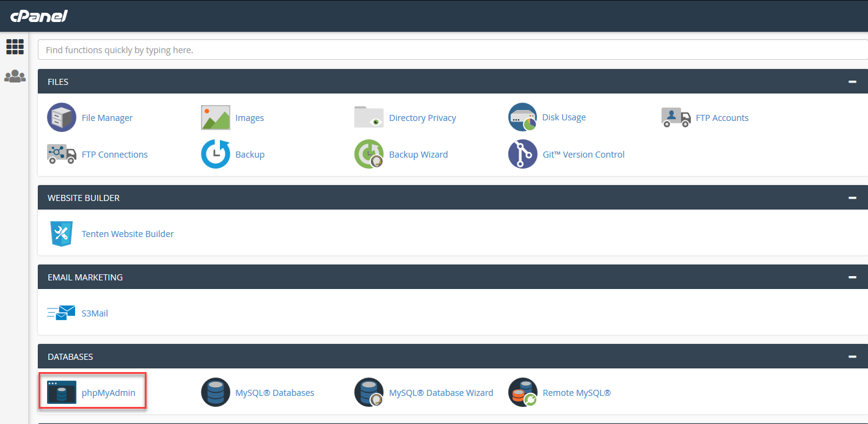Click the Disk Usage icon
This screenshot has width=868, height=424.
523,117
